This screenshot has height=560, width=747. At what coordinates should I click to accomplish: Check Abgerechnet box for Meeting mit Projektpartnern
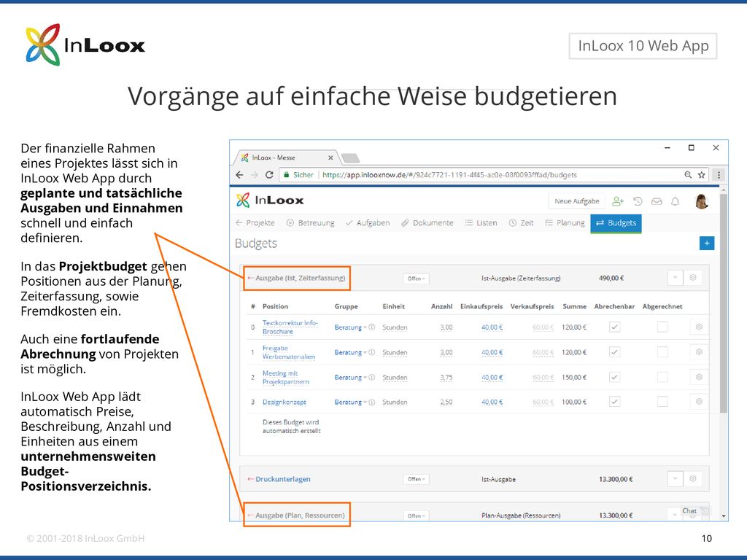pos(662,377)
